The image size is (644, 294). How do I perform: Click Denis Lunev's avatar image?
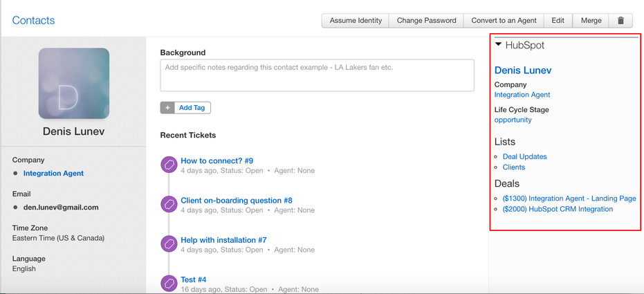(74, 83)
